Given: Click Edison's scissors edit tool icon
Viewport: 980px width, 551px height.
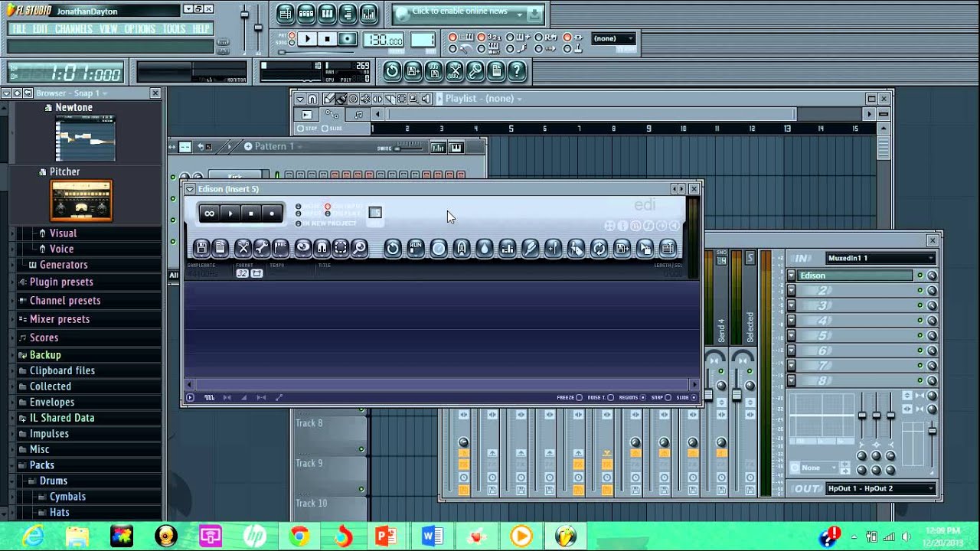Looking at the screenshot, I should click(243, 247).
